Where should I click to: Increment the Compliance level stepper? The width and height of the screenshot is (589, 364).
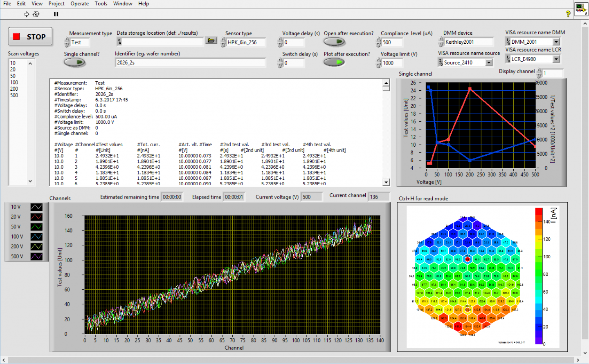point(378,40)
